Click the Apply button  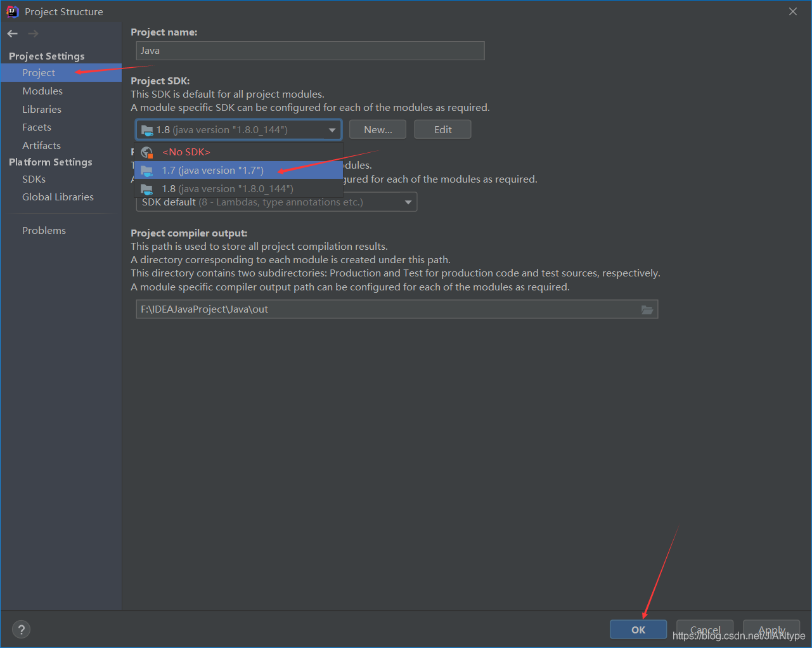(771, 630)
